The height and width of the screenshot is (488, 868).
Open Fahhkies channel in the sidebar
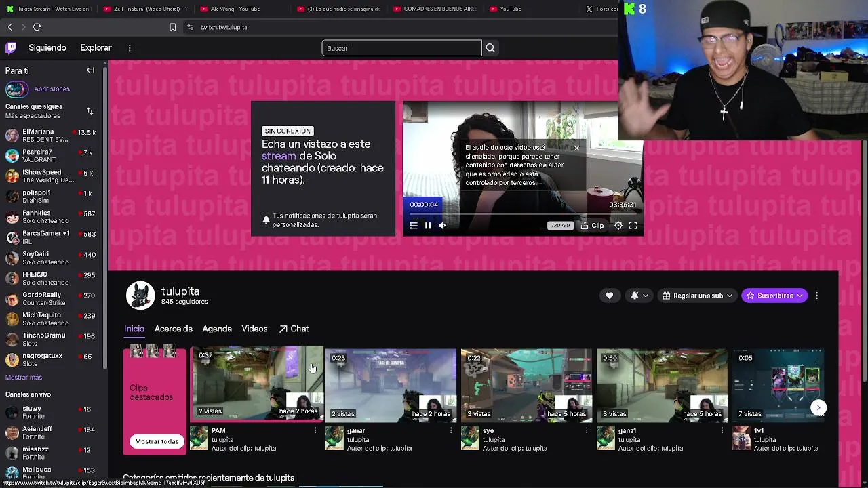52,217
